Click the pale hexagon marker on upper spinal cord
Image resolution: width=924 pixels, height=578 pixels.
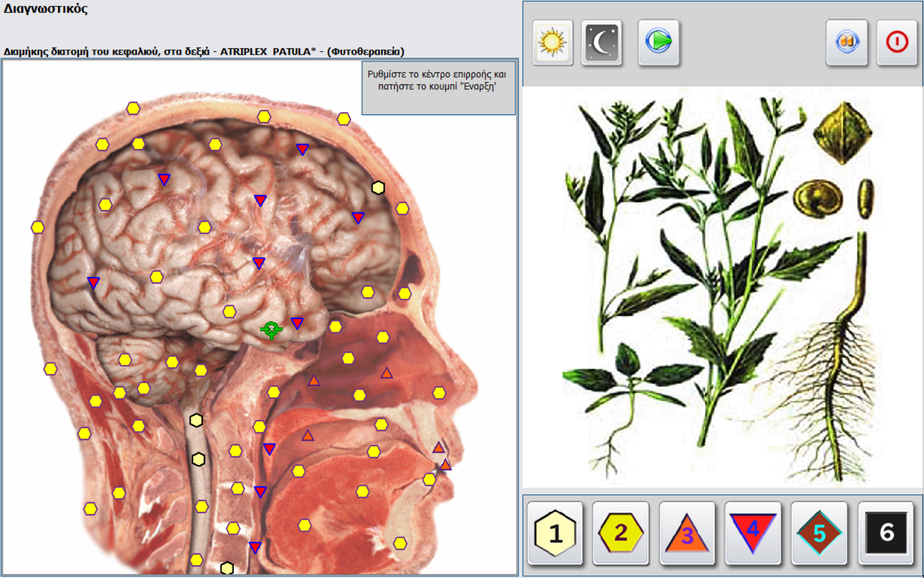(x=196, y=420)
